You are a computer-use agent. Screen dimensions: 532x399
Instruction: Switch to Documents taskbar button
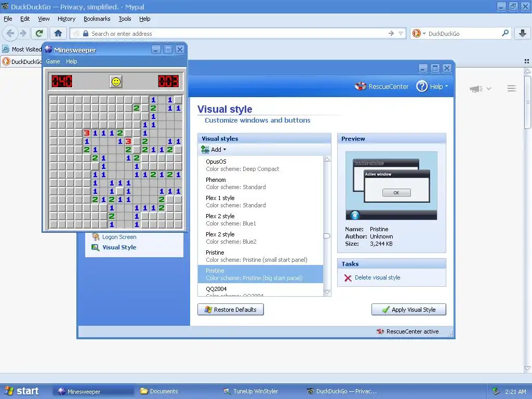point(177,391)
